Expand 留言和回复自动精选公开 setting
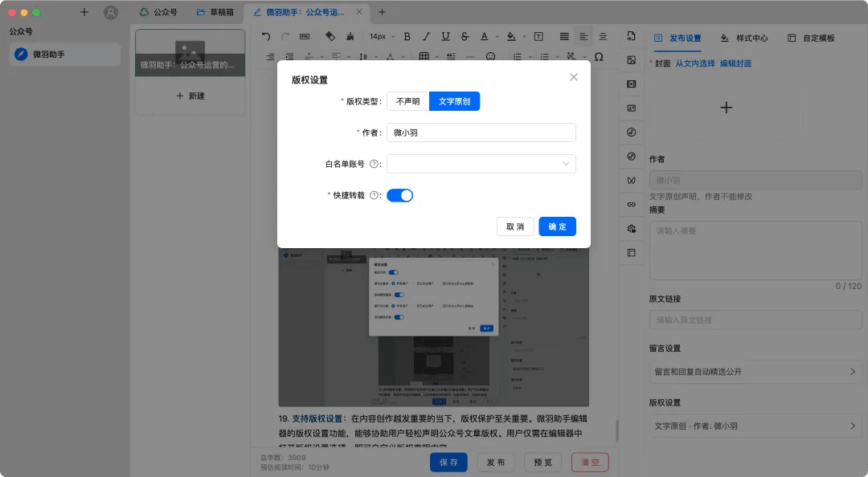The image size is (868, 477). click(755, 372)
